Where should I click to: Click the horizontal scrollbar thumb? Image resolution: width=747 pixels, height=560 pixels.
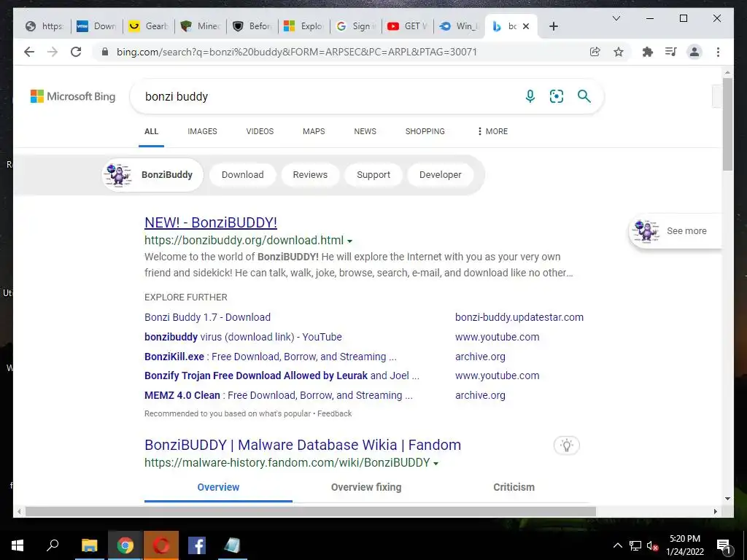(310, 511)
